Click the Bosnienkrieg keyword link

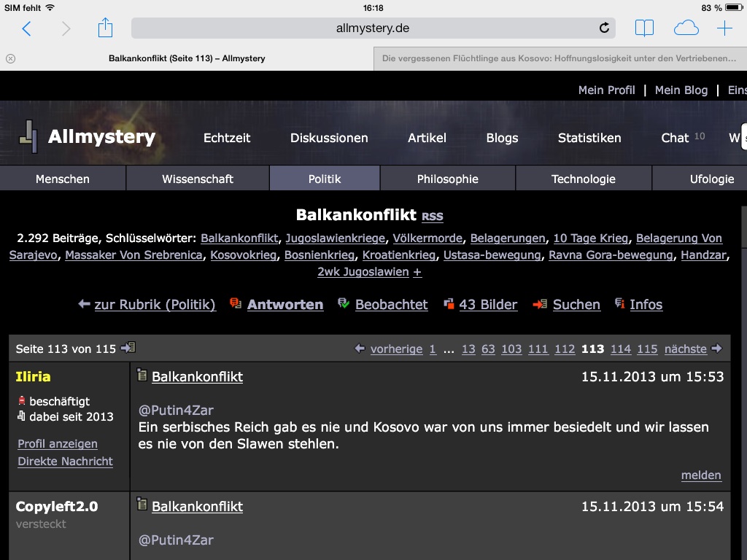[320, 254]
